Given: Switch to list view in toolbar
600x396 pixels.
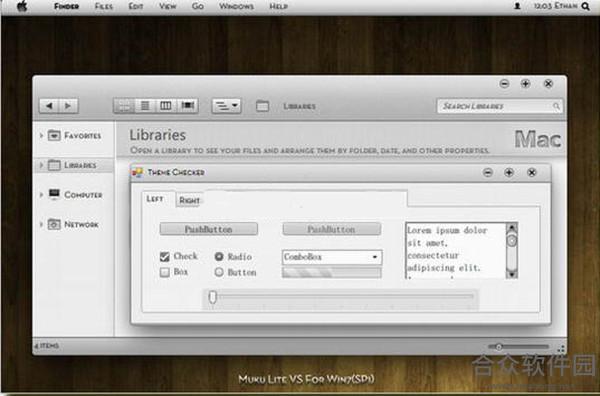Looking at the screenshot, I should pos(145,106).
